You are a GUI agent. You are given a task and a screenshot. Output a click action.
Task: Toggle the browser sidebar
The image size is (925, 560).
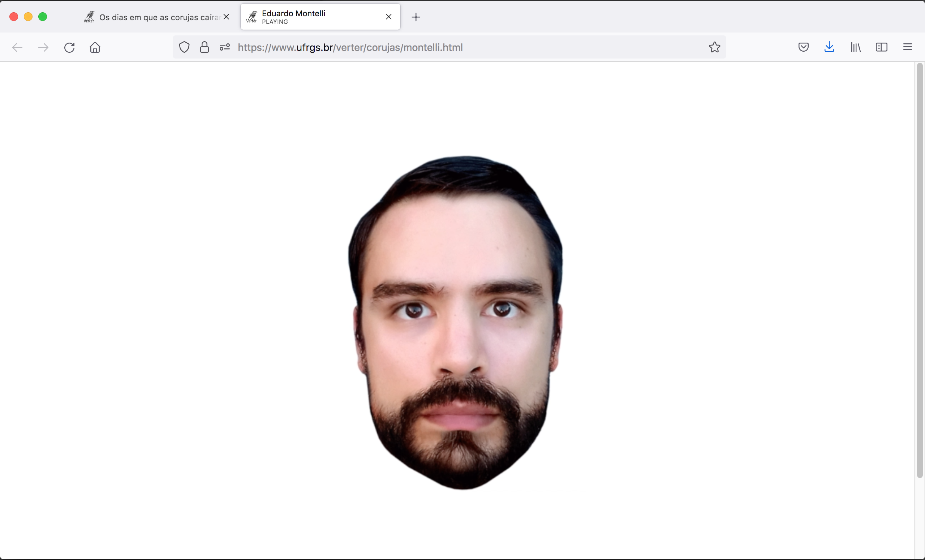[x=881, y=47]
